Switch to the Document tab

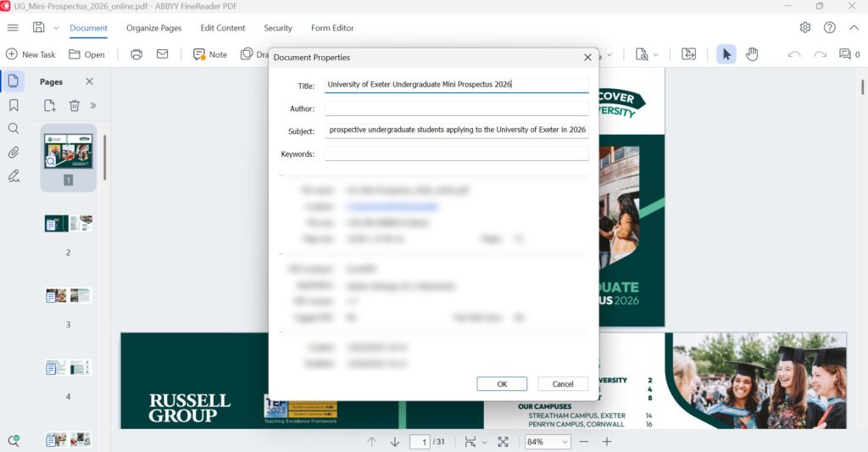[x=88, y=28]
